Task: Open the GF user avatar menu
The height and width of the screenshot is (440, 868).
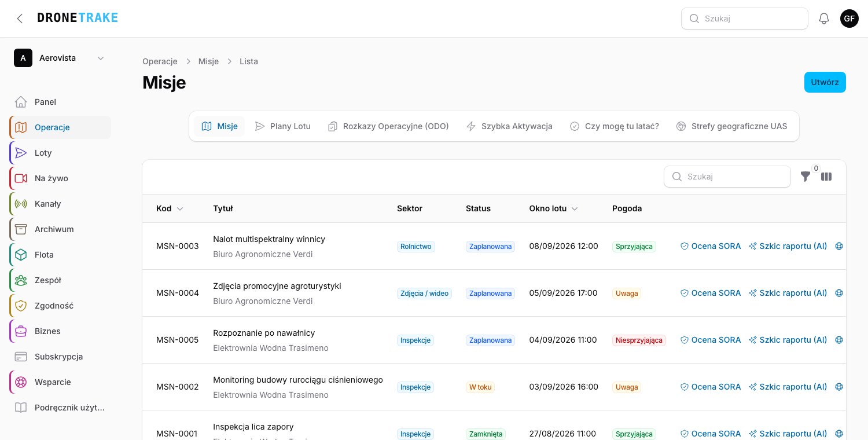Action: click(849, 19)
